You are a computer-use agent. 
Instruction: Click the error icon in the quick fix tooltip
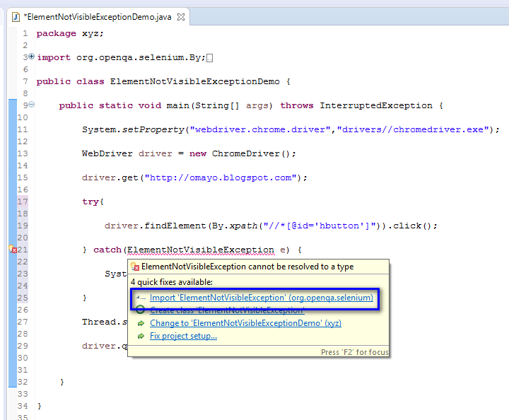tap(135, 267)
